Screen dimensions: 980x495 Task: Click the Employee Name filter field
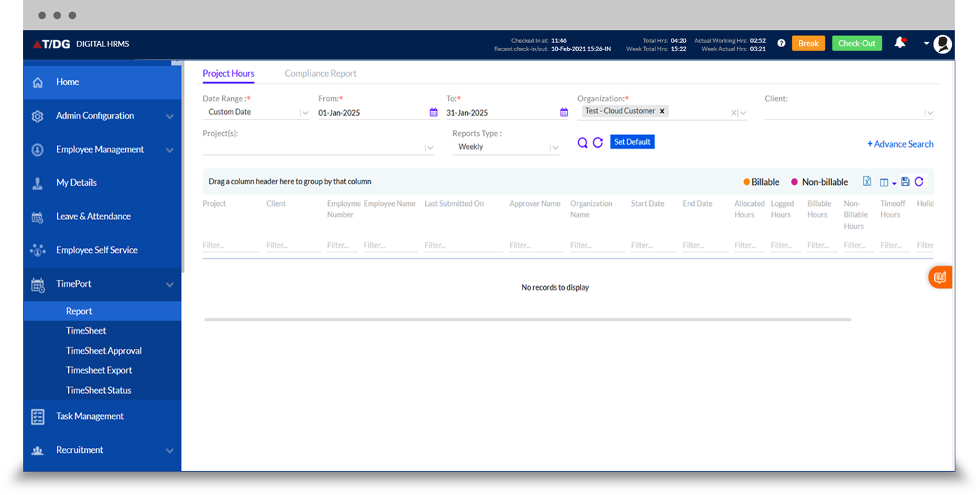click(x=391, y=245)
